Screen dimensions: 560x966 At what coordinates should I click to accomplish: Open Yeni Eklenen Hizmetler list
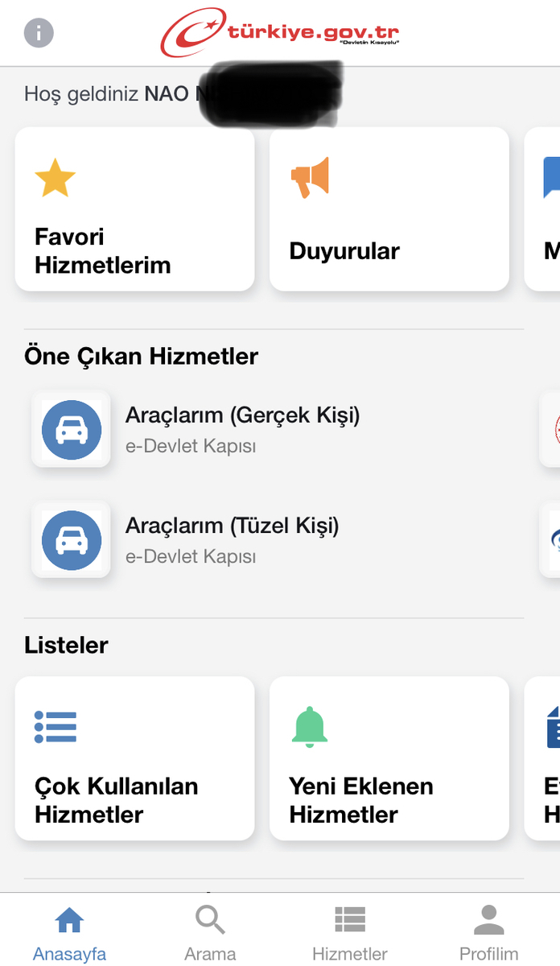pos(389,759)
